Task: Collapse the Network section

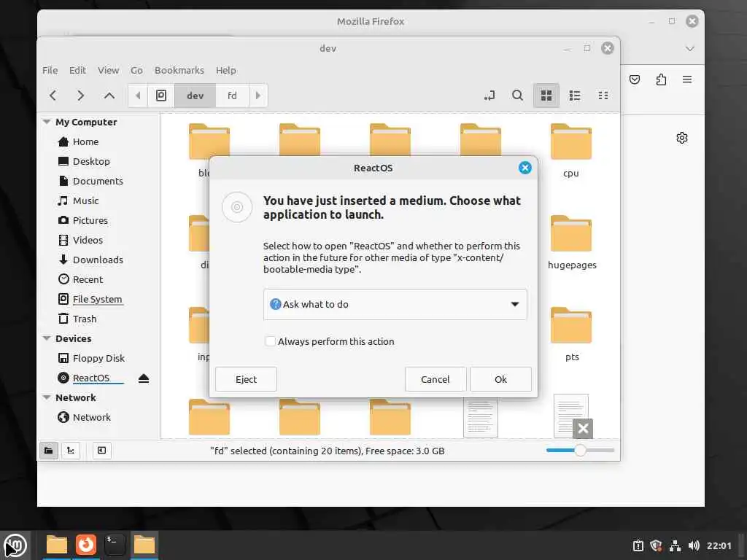Action: (x=47, y=397)
